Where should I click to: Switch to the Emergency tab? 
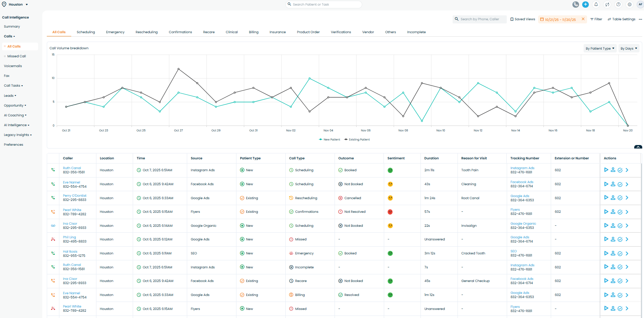[115, 32]
